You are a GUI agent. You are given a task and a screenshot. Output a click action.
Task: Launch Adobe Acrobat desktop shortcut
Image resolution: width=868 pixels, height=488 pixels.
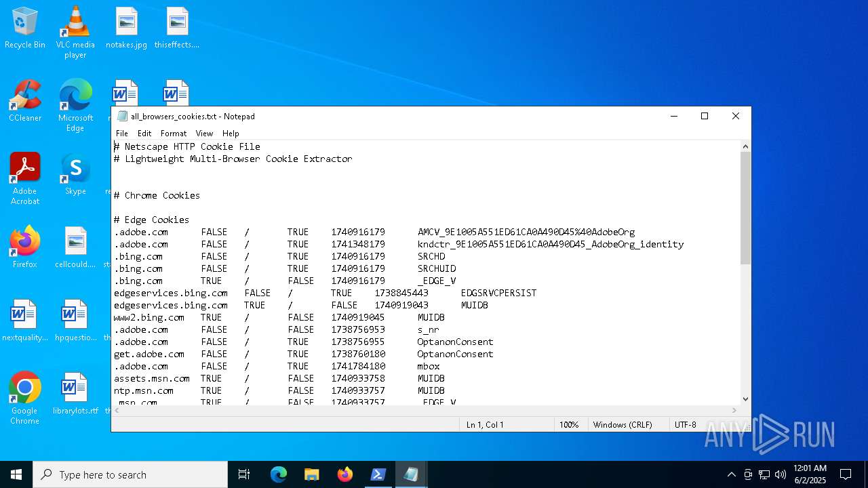point(25,179)
